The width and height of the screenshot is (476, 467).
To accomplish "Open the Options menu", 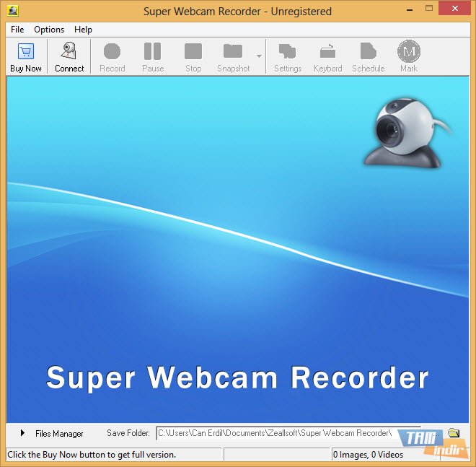I will click(x=49, y=30).
